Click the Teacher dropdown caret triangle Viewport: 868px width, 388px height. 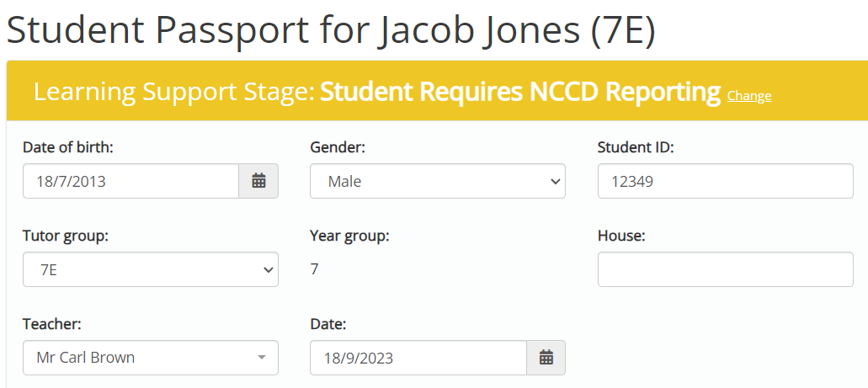(x=262, y=358)
